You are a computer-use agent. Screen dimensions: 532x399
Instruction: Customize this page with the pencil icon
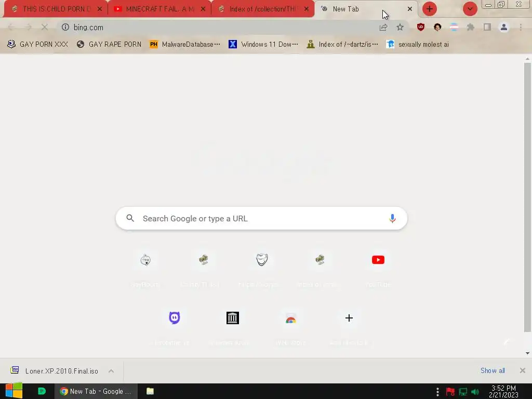click(506, 342)
